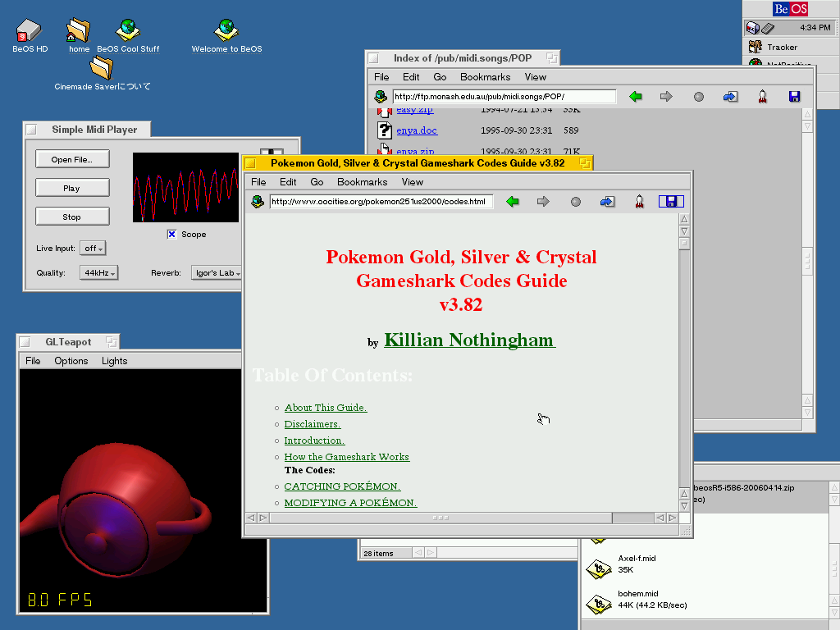Click the globe page icon beside the oocities URL
Image resolution: width=840 pixels, height=630 pixels.
(x=258, y=202)
